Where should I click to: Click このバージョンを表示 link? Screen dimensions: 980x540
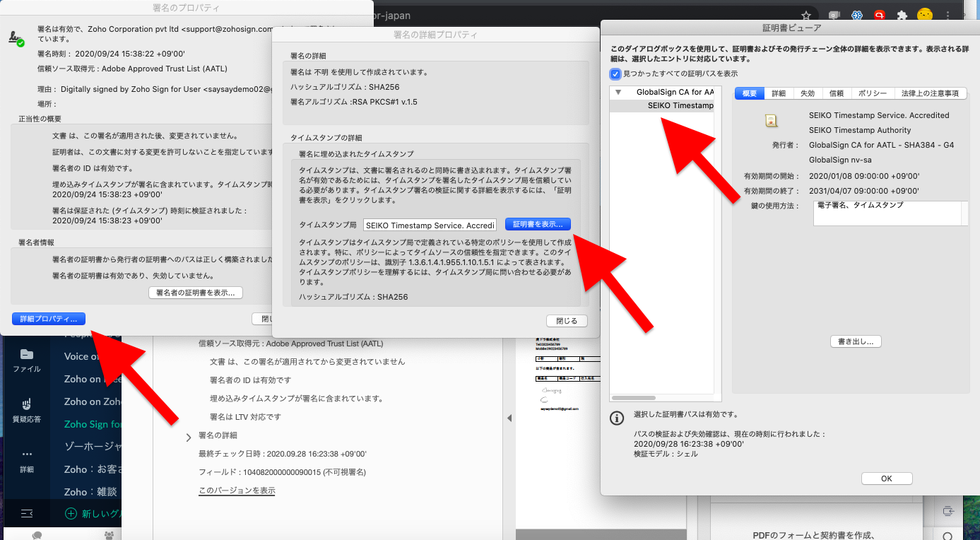tap(237, 491)
